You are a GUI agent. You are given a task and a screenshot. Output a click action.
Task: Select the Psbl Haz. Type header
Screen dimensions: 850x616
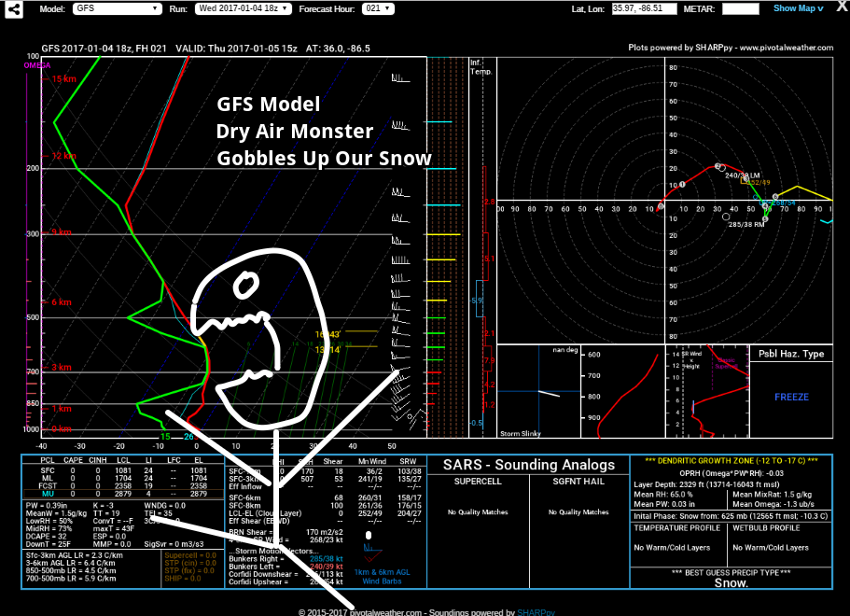tap(791, 354)
